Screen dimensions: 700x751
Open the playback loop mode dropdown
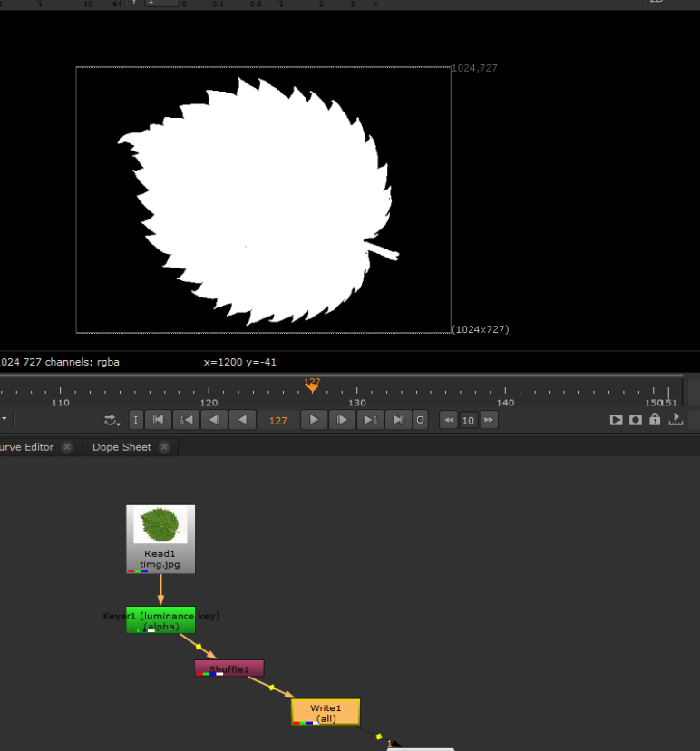112,420
